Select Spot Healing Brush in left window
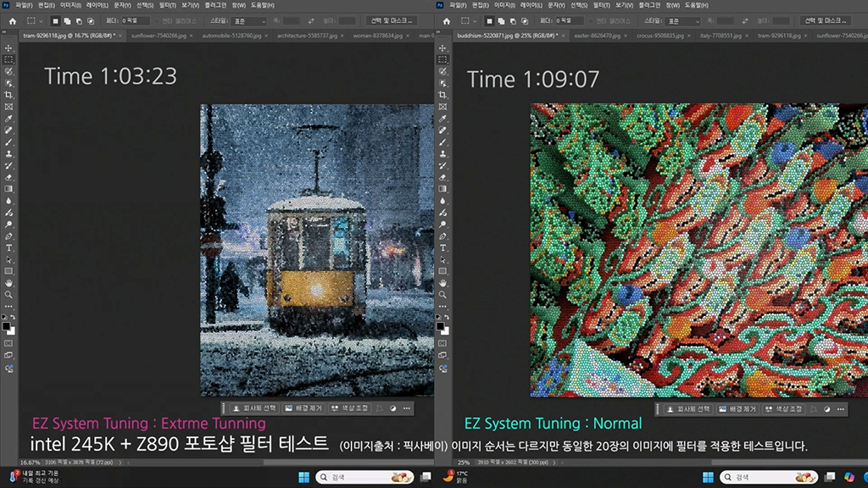Viewport: 868px width, 488px height. pos(8,130)
